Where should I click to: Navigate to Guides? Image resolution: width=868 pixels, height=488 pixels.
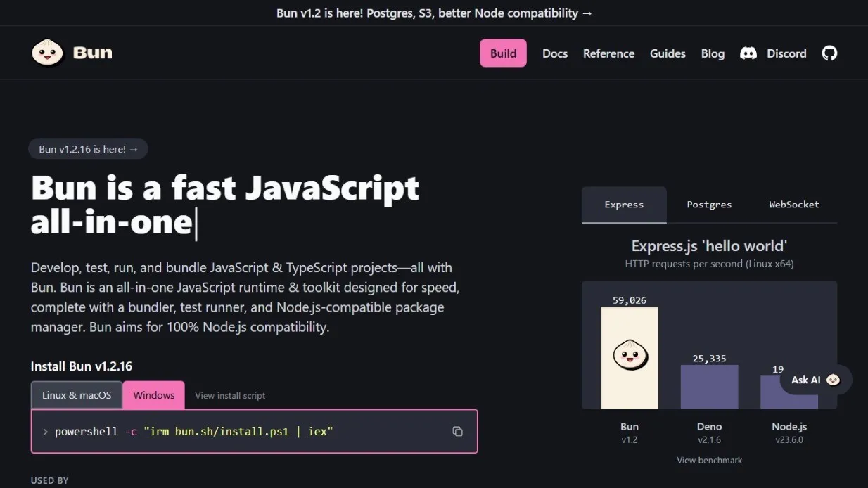(x=668, y=53)
